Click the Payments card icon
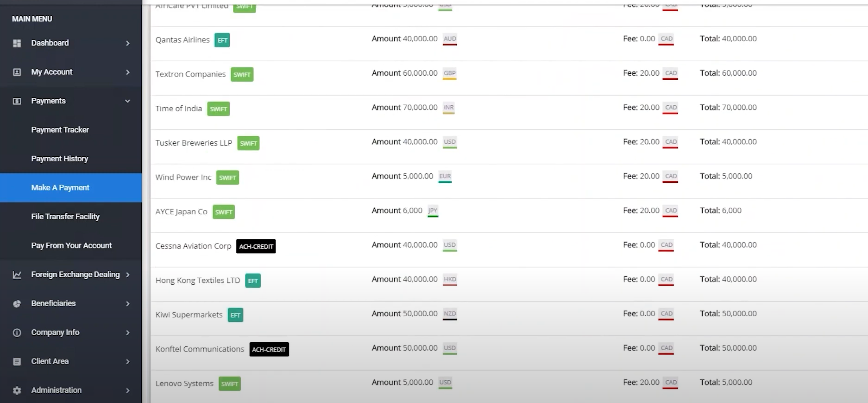 pos(17,101)
